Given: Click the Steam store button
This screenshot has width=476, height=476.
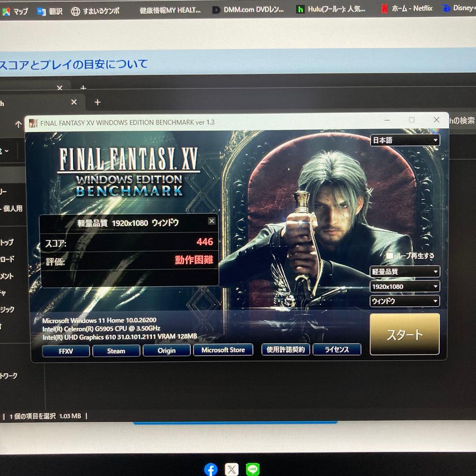Looking at the screenshot, I should pos(116,351).
